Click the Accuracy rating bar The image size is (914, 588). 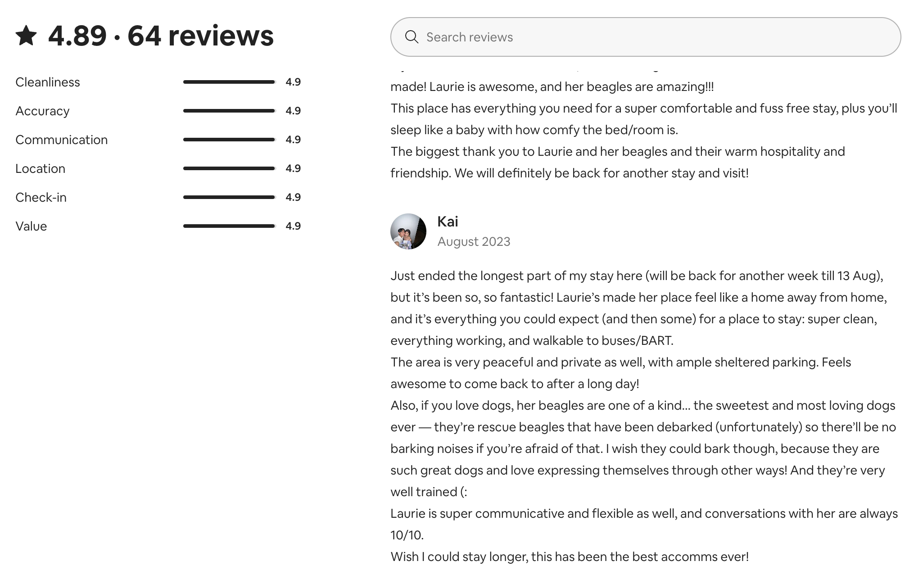229,111
